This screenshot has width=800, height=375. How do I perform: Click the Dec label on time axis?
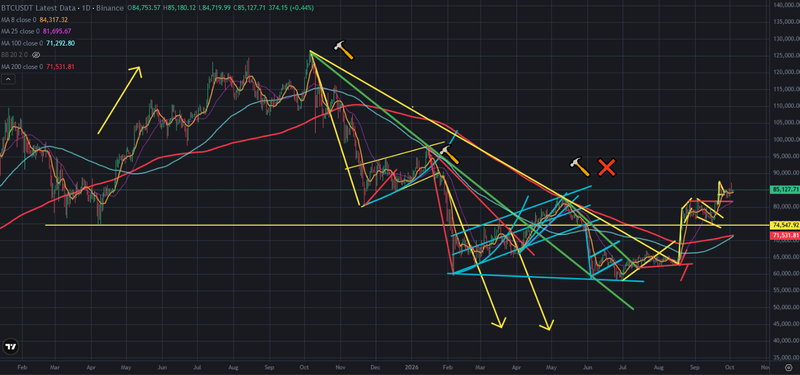click(376, 366)
